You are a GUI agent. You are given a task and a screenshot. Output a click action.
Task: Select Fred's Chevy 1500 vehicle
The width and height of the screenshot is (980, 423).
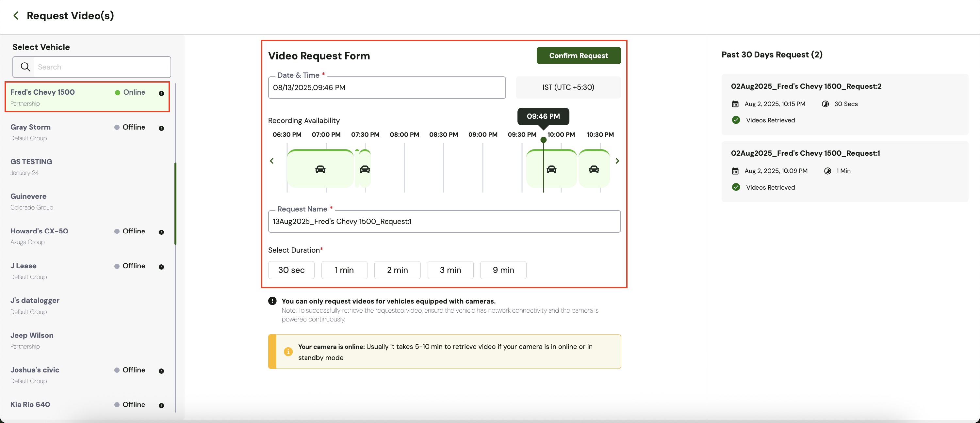(87, 97)
